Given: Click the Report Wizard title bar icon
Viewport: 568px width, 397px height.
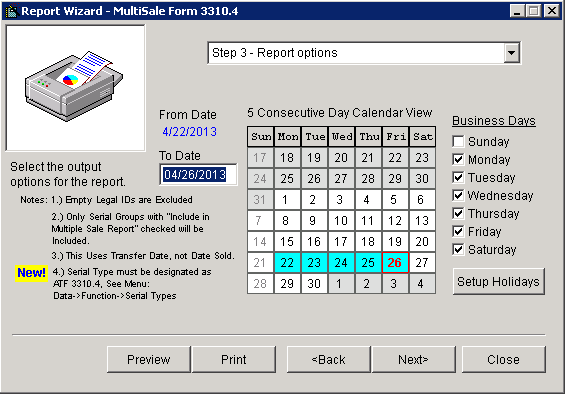Looking at the screenshot, I should tap(11, 11).
